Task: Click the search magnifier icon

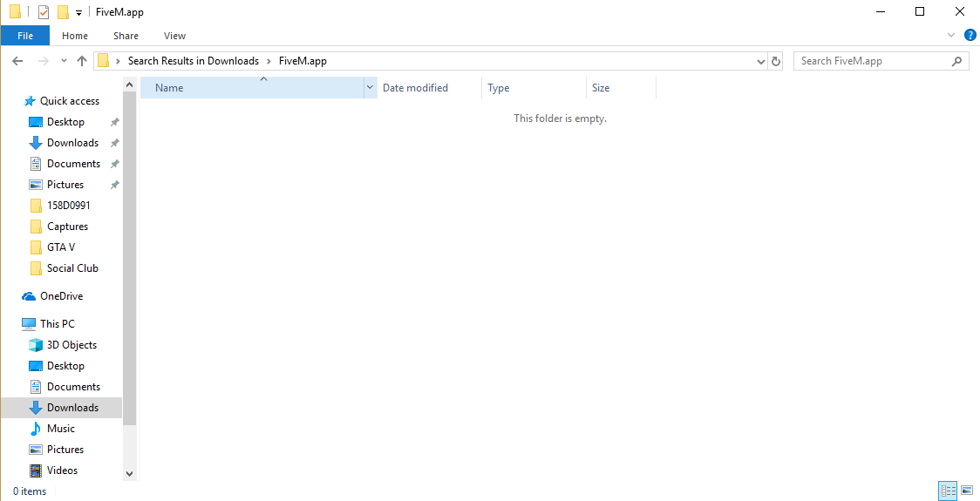Action: [956, 61]
